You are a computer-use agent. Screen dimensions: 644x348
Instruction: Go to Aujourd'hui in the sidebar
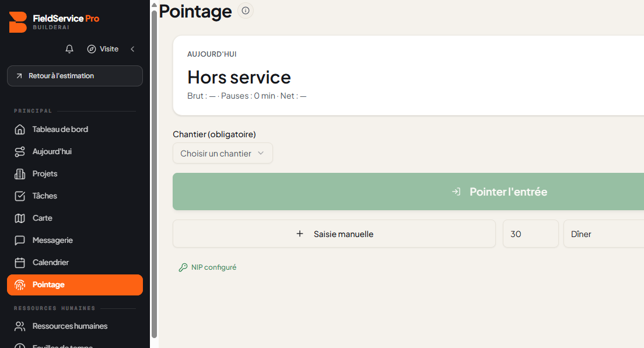point(75,151)
